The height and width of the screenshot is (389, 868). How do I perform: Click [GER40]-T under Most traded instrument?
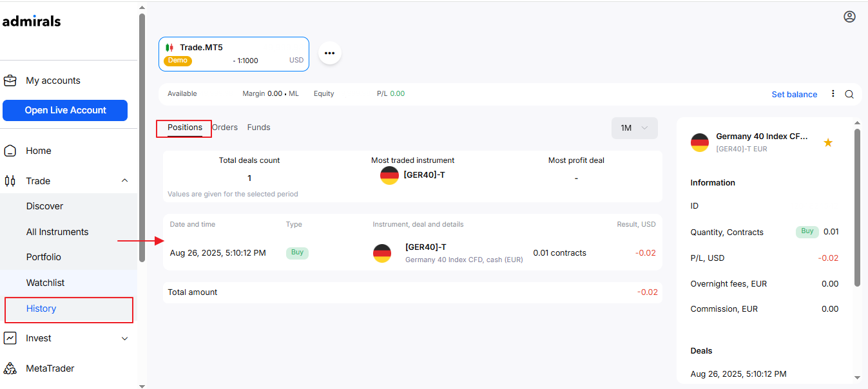pos(424,175)
